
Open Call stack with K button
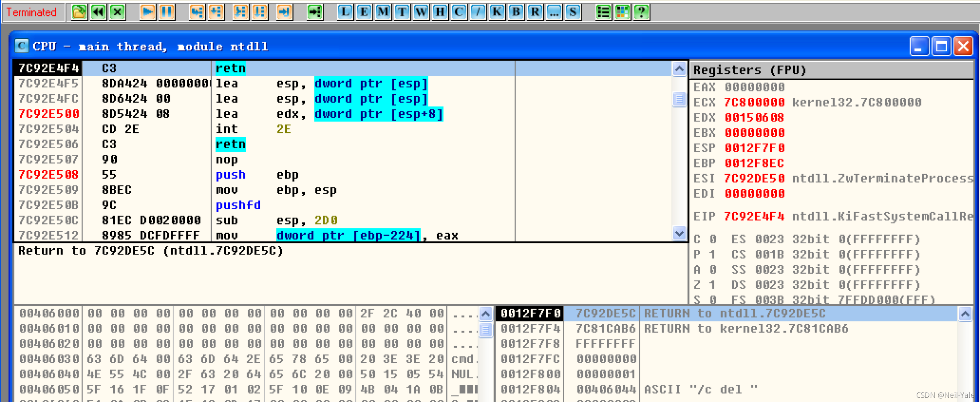(497, 12)
